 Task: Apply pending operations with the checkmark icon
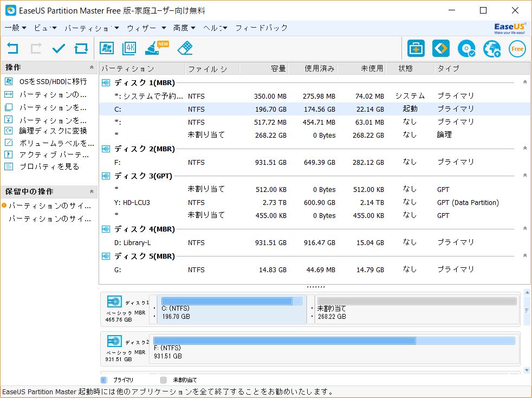coord(59,49)
